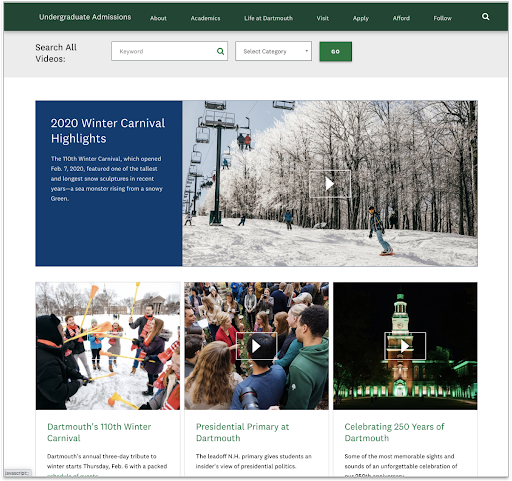Click the search magnifier icon in the navigation bar

pyautogui.click(x=485, y=17)
